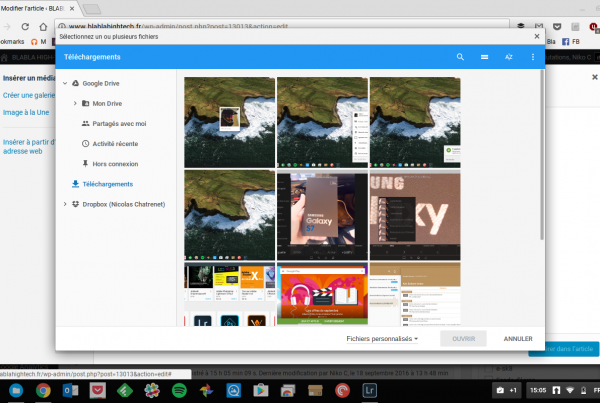The height and width of the screenshot is (403, 600).
Task: Open Spotify from the shelf
Action: [179, 390]
